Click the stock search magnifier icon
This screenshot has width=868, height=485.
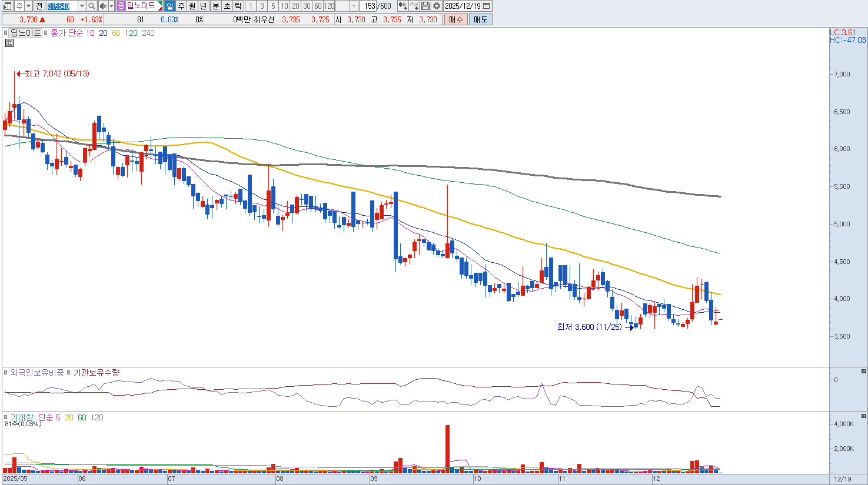point(92,6)
